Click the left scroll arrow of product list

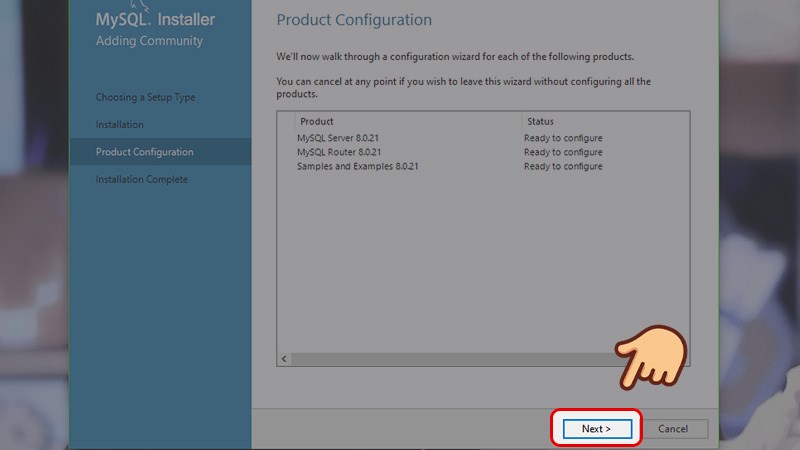point(284,359)
